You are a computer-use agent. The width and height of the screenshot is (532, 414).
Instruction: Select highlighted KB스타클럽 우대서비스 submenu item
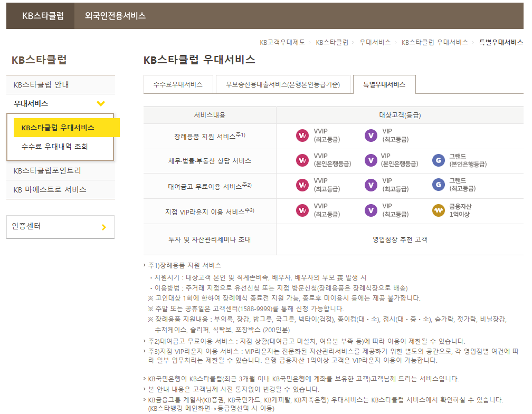tap(66, 128)
